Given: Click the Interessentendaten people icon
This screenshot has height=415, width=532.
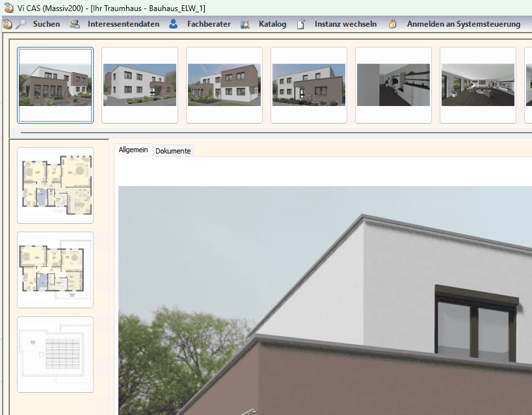Looking at the screenshot, I should coord(75,24).
